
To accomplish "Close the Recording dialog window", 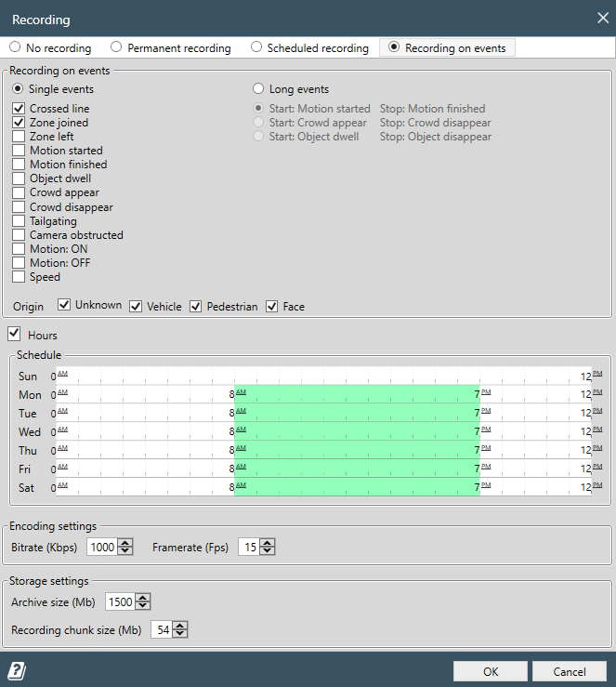I will click(x=600, y=18).
